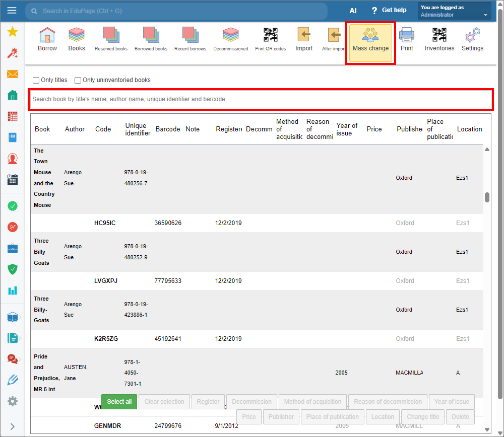Open the hamburger main menu
The image size is (504, 437).
coord(12,11)
